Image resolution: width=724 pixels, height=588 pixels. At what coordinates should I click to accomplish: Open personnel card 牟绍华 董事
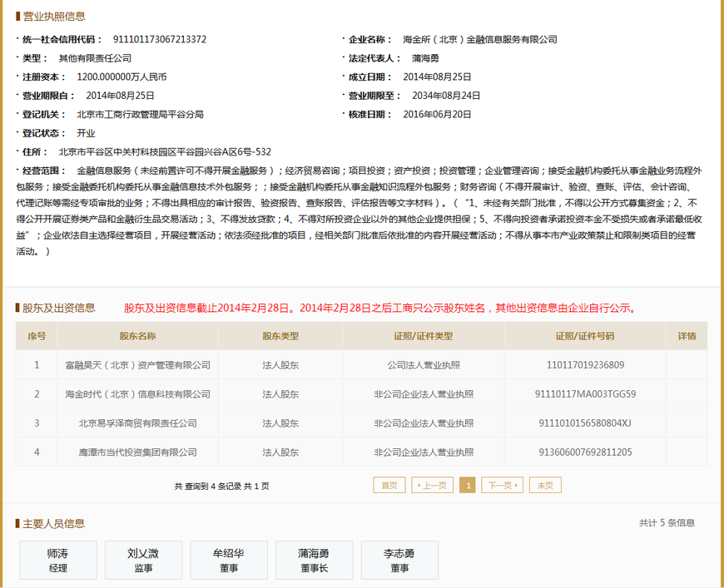(229, 560)
